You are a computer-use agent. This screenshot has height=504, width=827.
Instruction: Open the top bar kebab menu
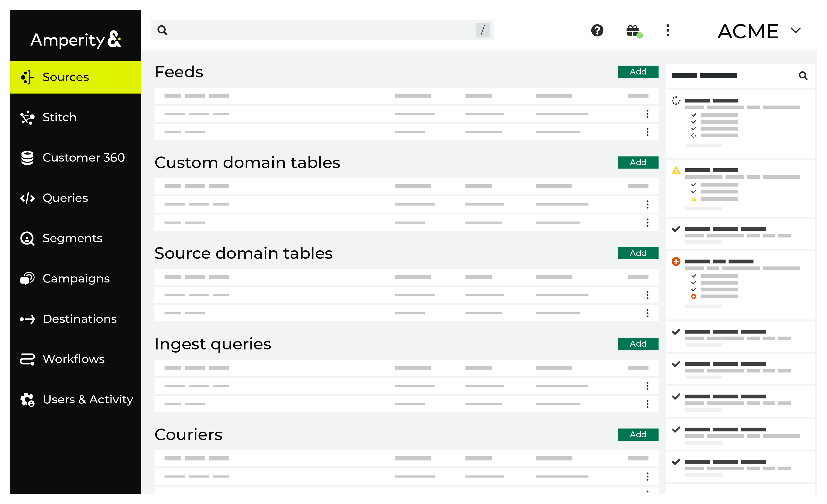(x=668, y=30)
